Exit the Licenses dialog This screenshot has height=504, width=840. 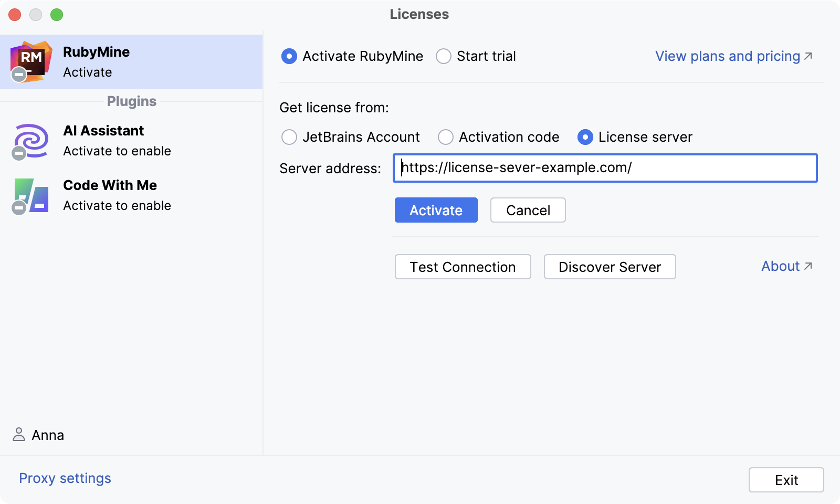coord(786,479)
